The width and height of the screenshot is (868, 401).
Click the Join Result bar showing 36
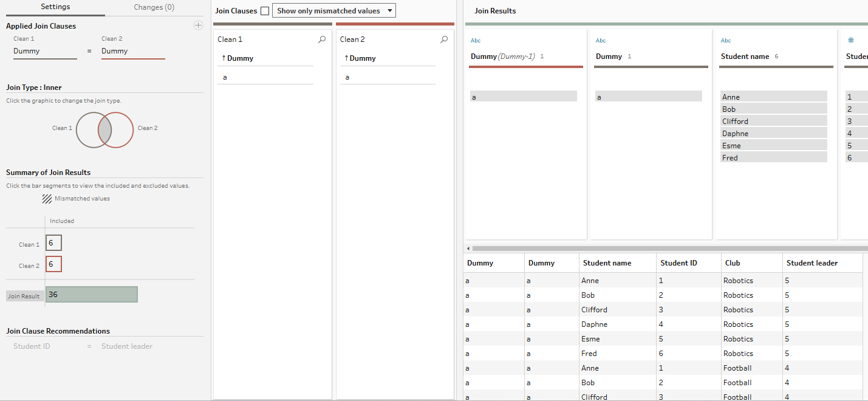pyautogui.click(x=92, y=295)
